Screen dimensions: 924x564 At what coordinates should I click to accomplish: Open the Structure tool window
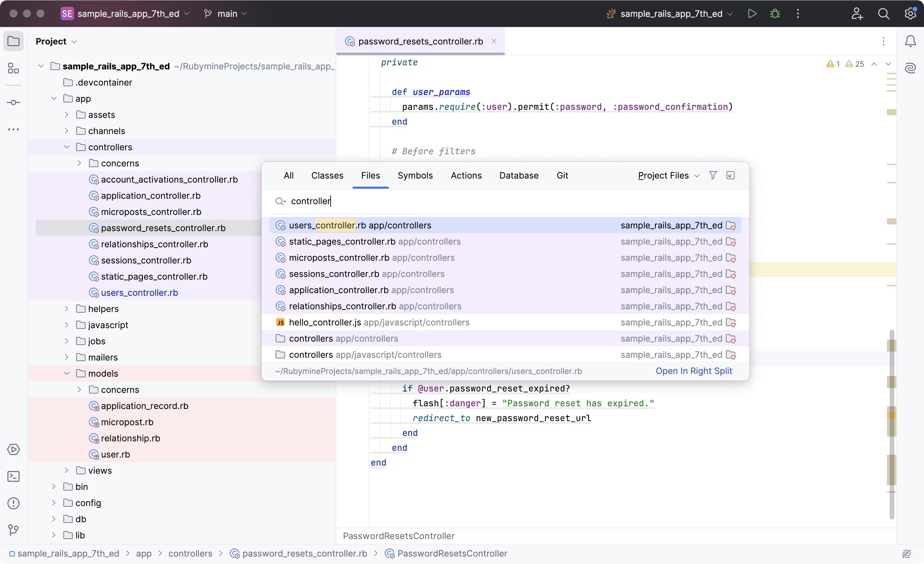(x=13, y=69)
